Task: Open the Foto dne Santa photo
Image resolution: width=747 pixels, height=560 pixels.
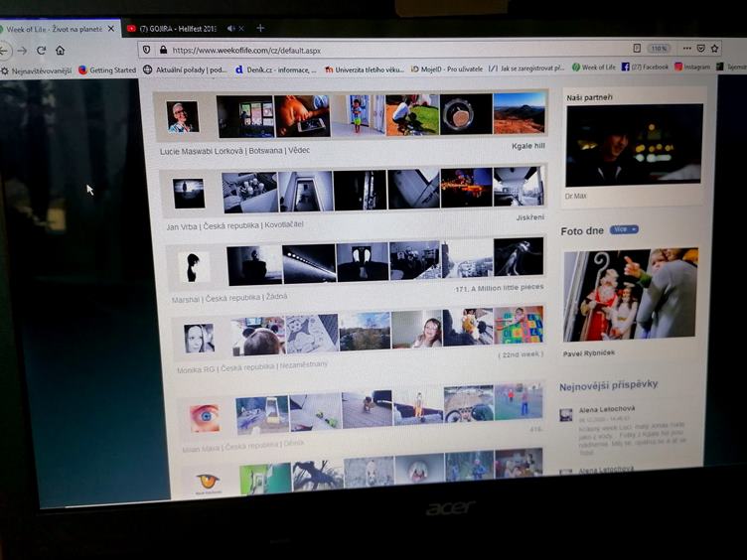Action: (x=630, y=294)
